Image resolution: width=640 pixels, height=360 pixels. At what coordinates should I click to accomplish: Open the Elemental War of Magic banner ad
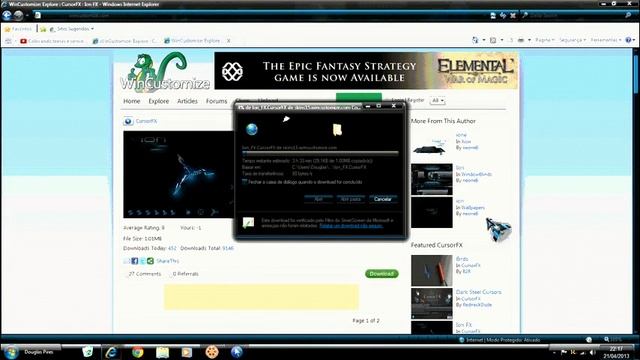tap(366, 71)
